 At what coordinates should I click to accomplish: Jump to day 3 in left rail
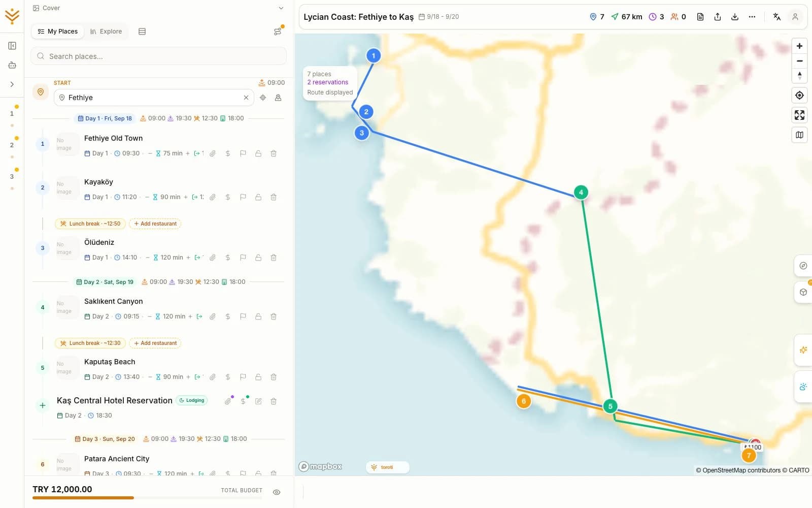12,177
